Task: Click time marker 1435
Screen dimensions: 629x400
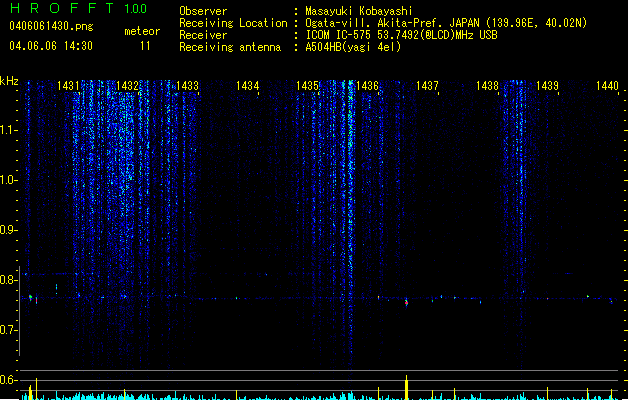Action: (x=307, y=86)
